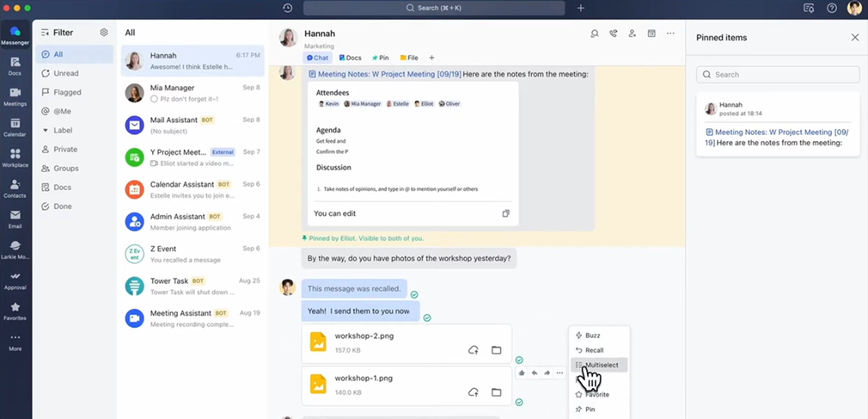Open the More options in the left sidebar

pos(15,341)
